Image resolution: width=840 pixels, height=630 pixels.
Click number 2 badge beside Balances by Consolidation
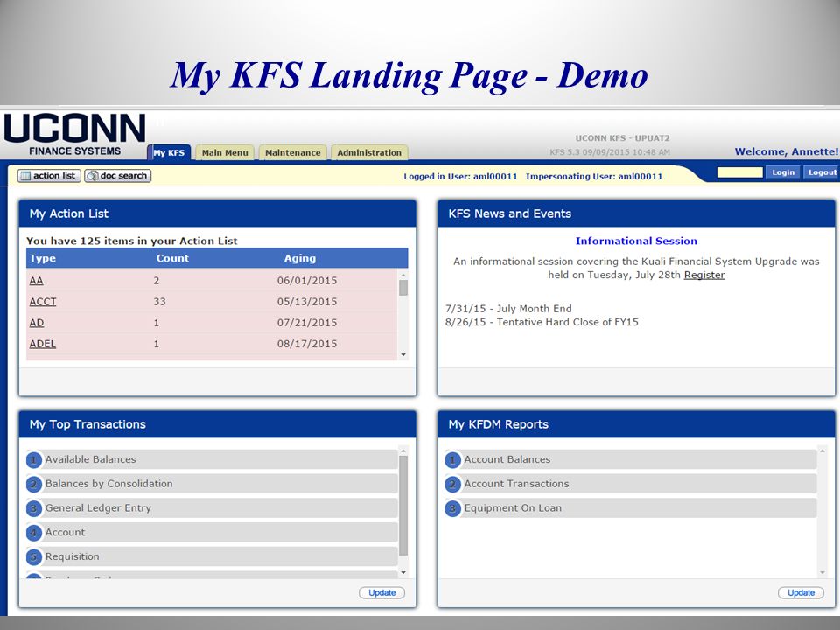(x=34, y=484)
